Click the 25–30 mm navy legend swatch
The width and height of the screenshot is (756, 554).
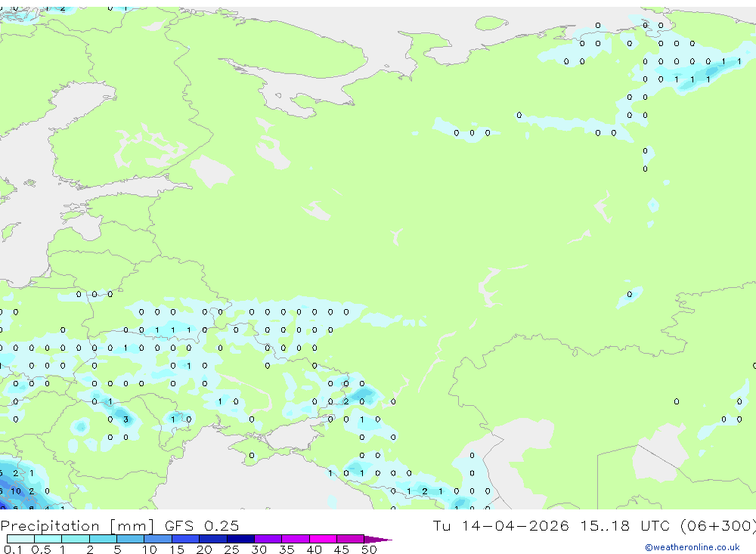(x=240, y=539)
